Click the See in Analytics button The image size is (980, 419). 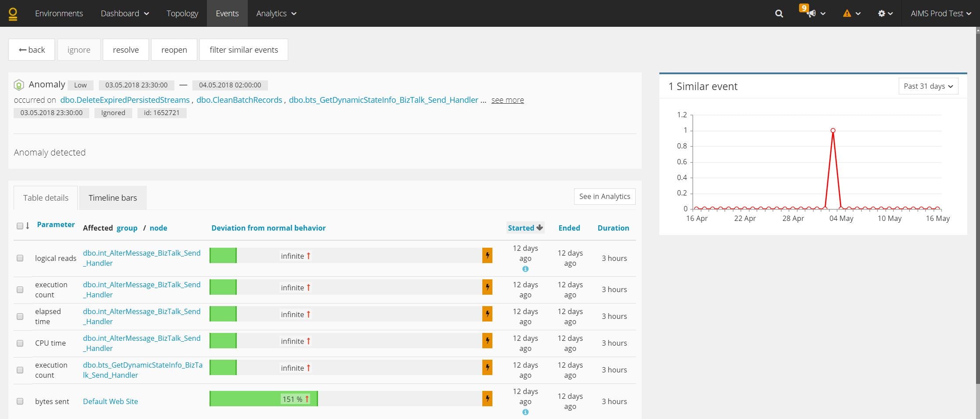tap(604, 196)
